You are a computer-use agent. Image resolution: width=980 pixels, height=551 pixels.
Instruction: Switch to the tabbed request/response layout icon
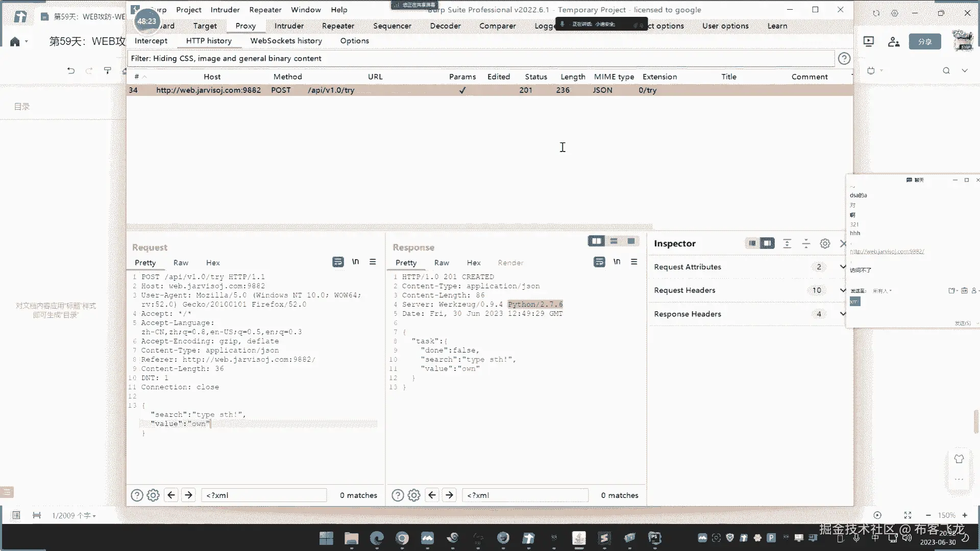coord(631,241)
